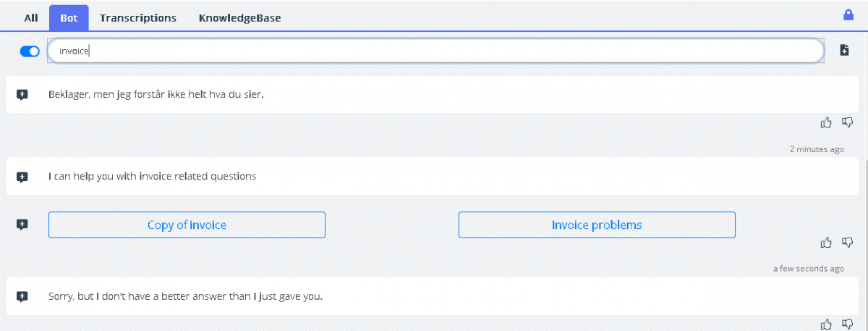Select the Bot tab

coord(69,18)
